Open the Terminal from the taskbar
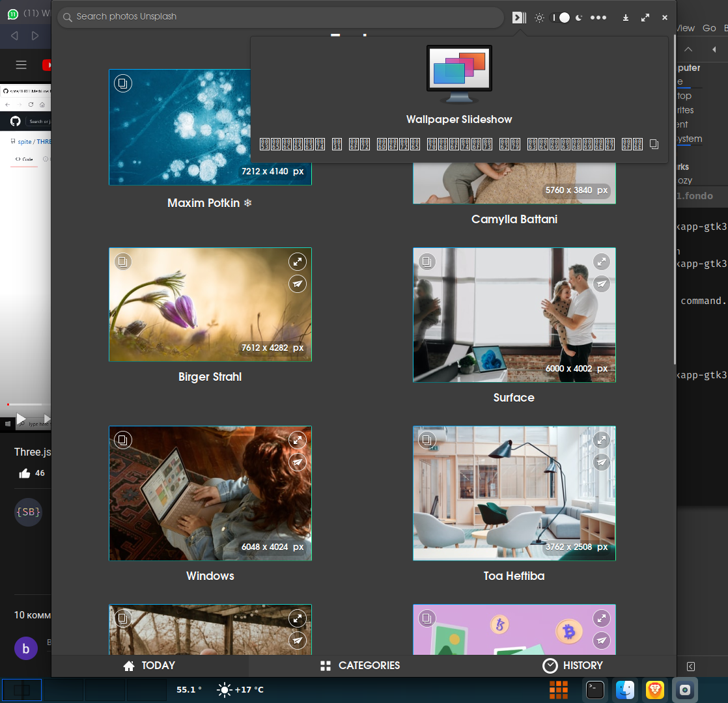The image size is (728, 703). (595, 689)
